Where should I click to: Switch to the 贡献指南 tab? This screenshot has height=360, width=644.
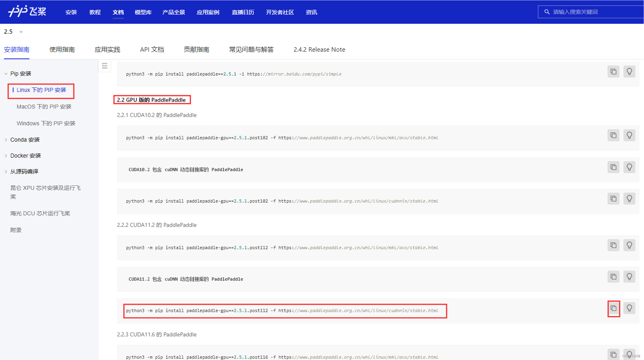pyautogui.click(x=196, y=49)
